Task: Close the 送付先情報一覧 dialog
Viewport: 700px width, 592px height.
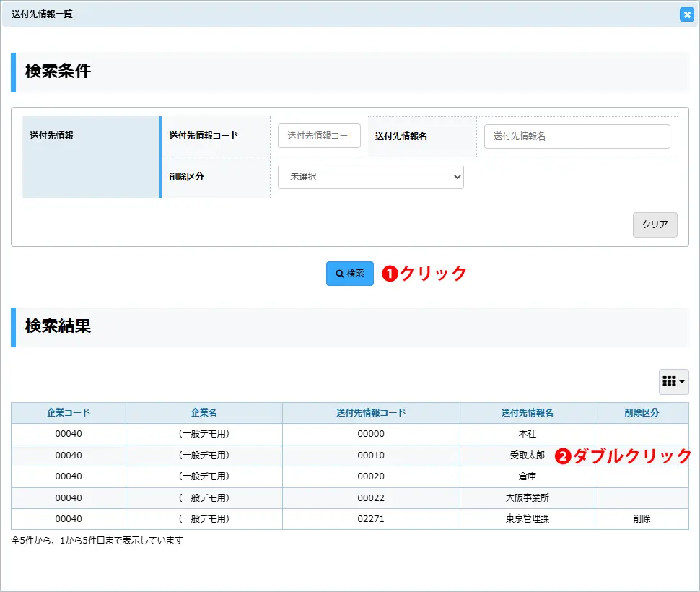Action: coord(686,14)
